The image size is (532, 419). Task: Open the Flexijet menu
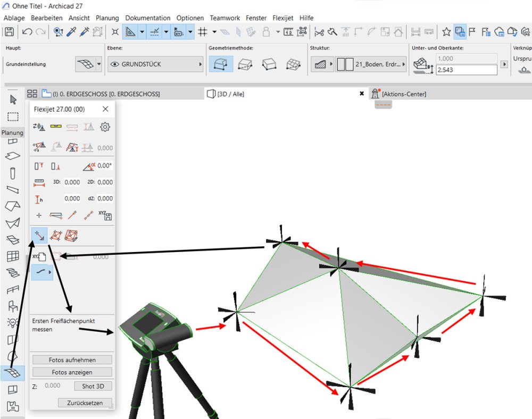(282, 18)
